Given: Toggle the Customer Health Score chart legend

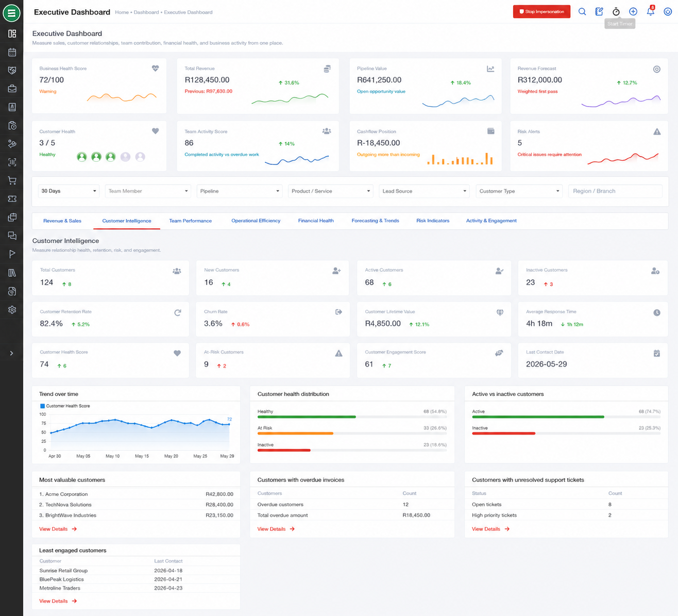Looking at the screenshot, I should 65,406.
